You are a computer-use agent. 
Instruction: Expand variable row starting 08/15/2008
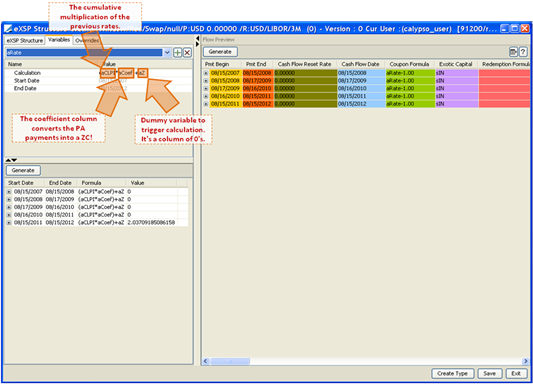tap(9, 199)
